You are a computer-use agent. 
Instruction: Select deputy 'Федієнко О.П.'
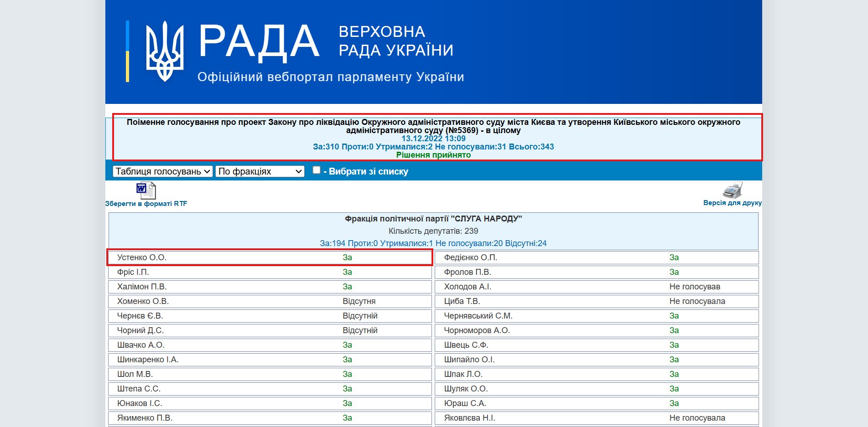point(471,257)
